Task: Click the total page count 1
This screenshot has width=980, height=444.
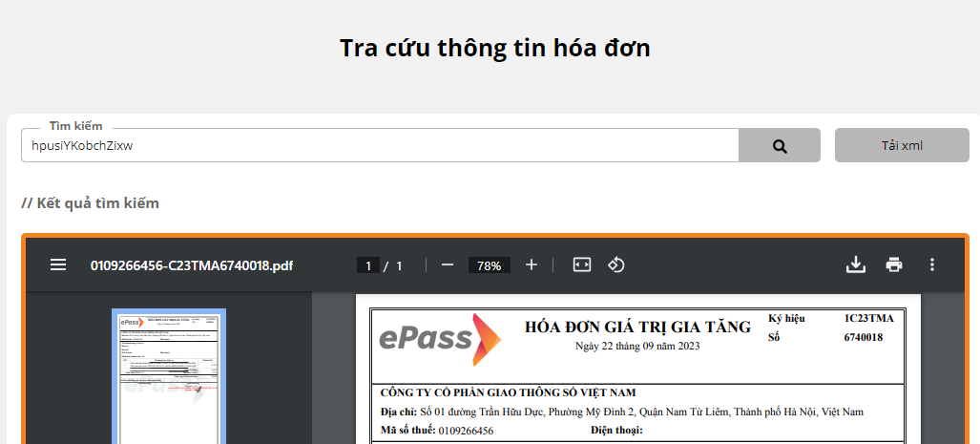Action: click(x=400, y=265)
